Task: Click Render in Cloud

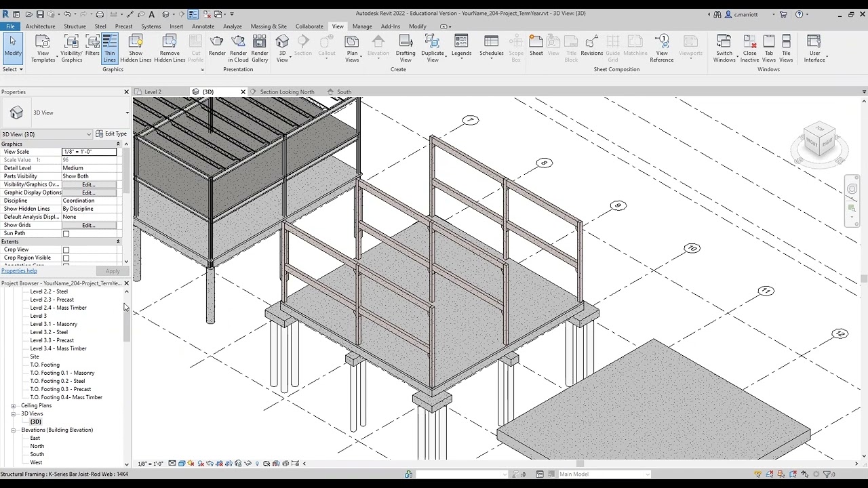Action: (239, 48)
